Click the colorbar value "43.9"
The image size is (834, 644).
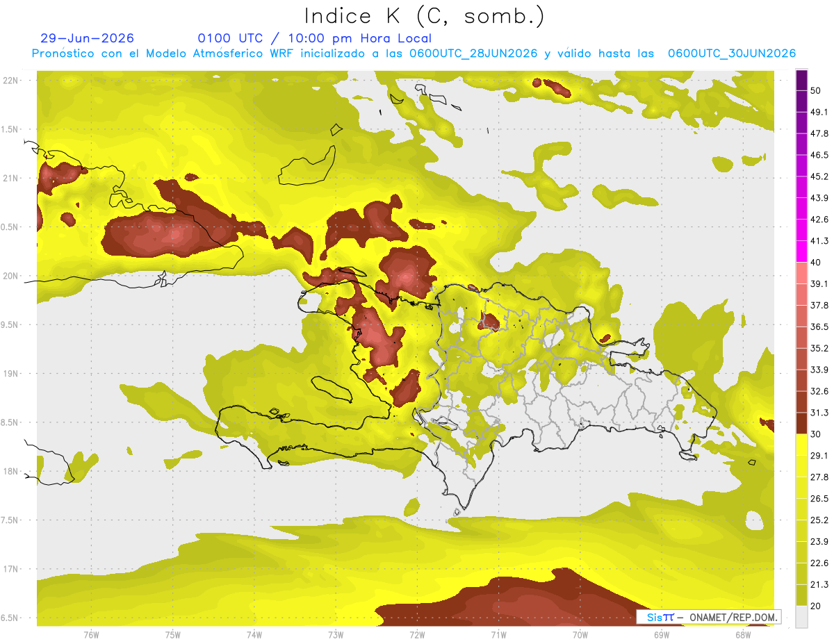coord(819,198)
